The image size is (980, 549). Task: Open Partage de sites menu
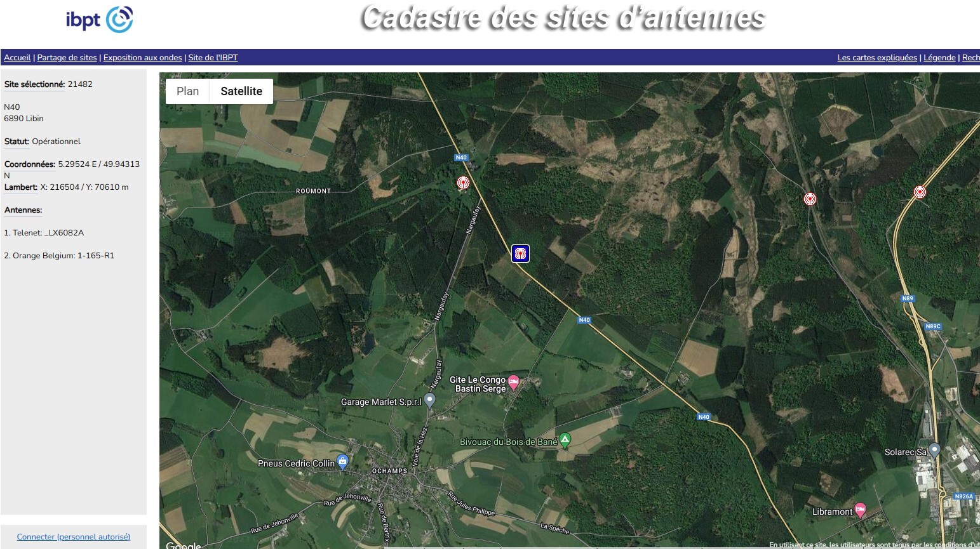(67, 58)
